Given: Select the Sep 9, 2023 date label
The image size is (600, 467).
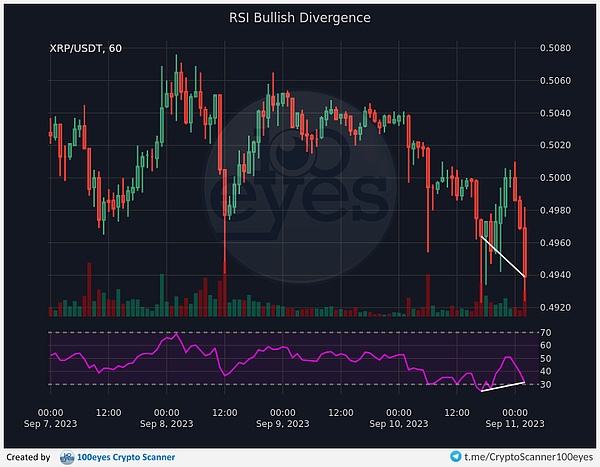Looking at the screenshot, I should 283,424.
